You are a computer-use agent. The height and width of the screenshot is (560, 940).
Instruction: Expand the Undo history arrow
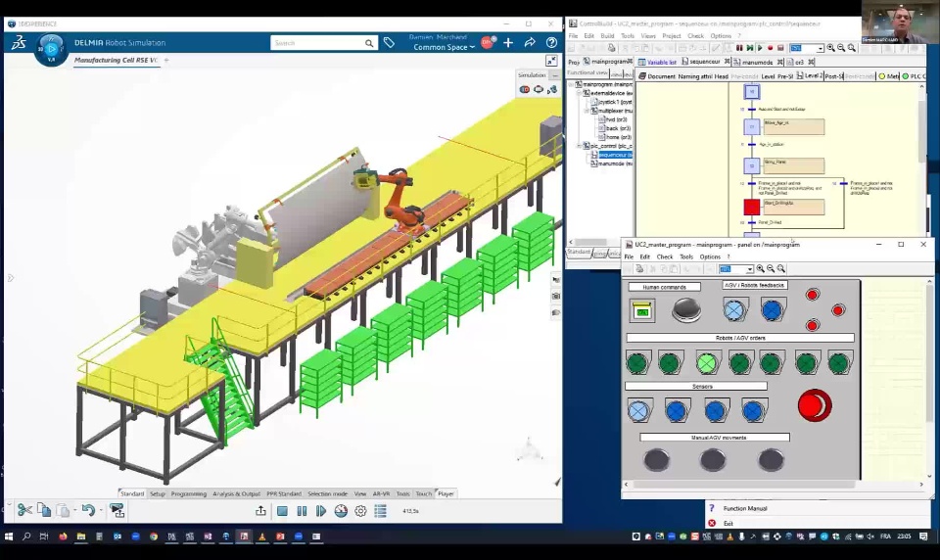tap(101, 511)
